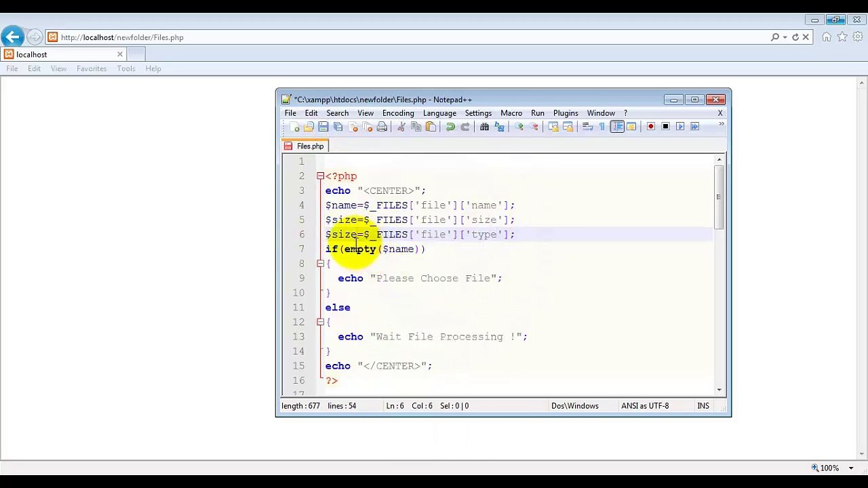
Task: Stop macro recording with the square icon
Action: 665,127
